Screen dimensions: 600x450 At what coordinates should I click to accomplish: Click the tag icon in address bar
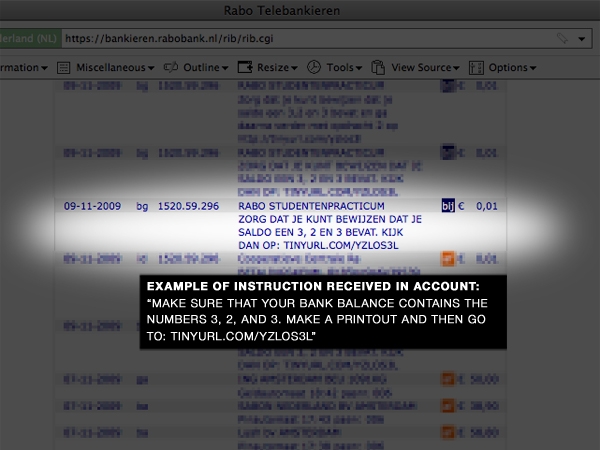562,38
